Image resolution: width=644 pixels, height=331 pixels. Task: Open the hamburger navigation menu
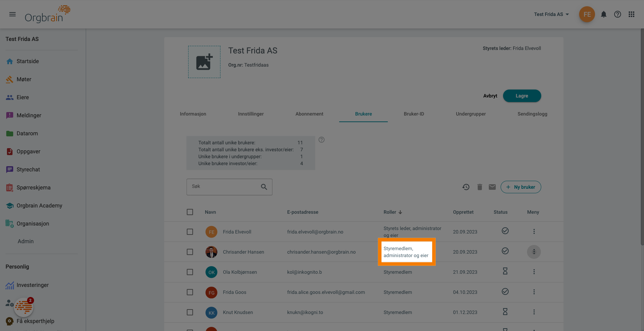[12, 14]
